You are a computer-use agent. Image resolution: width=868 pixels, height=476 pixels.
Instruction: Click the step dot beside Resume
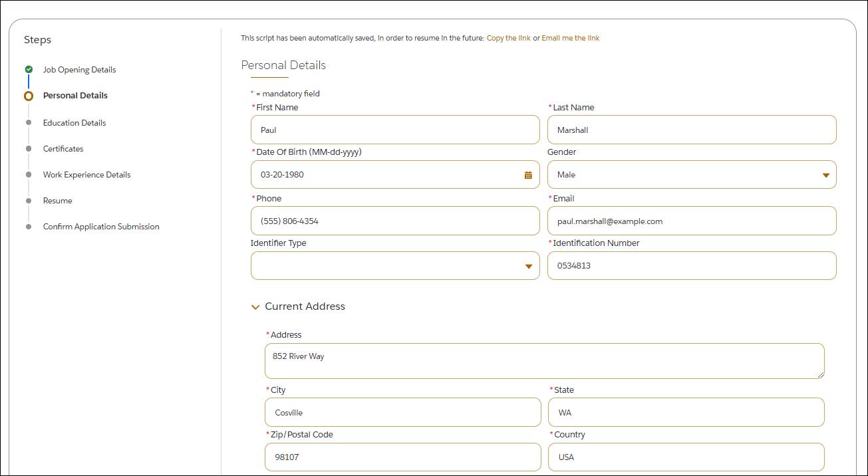click(28, 200)
